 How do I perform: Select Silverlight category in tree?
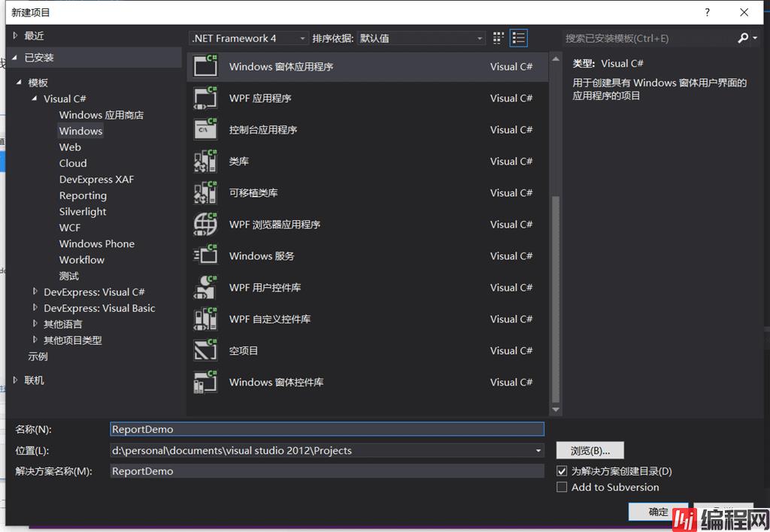click(83, 212)
